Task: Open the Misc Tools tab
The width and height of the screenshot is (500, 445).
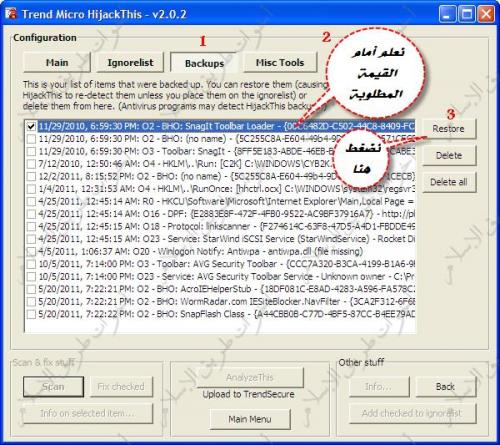Action: tap(280, 62)
